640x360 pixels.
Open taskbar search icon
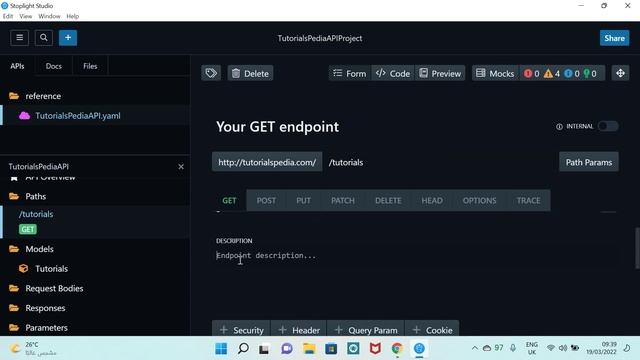click(x=243, y=349)
